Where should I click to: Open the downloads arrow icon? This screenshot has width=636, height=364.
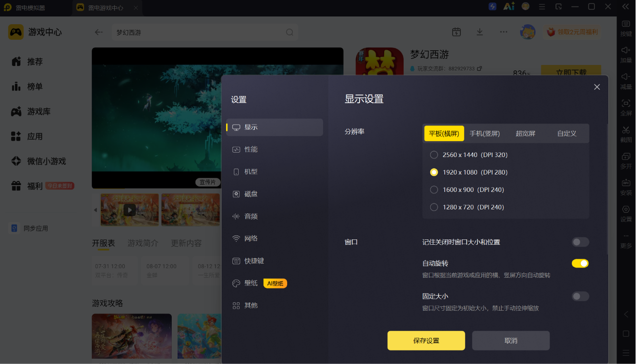pyautogui.click(x=480, y=32)
